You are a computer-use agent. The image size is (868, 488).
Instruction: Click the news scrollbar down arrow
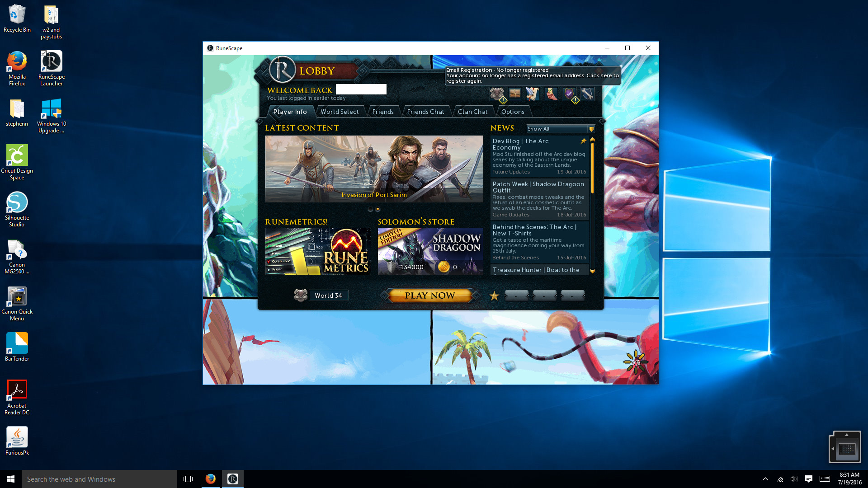tap(593, 272)
